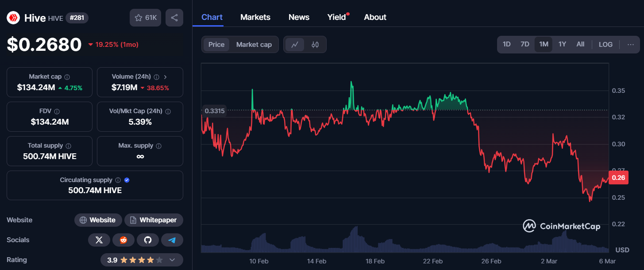Select the 1D time range
The image size is (644, 270).
pos(507,45)
